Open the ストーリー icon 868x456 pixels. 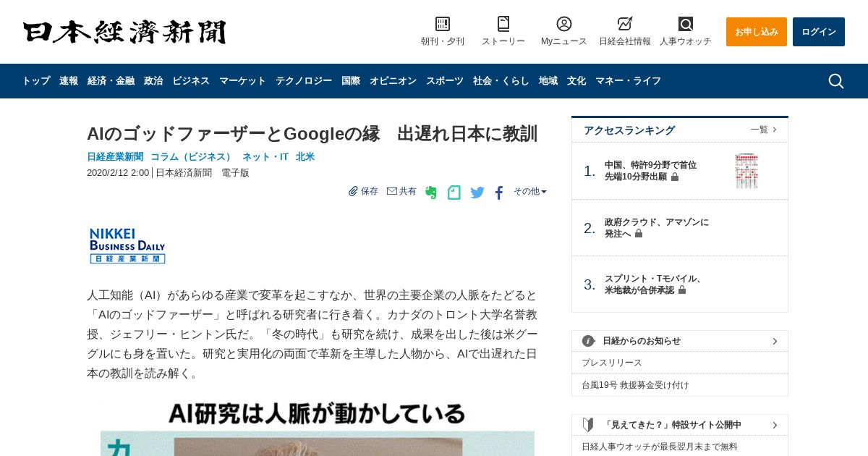tap(503, 24)
